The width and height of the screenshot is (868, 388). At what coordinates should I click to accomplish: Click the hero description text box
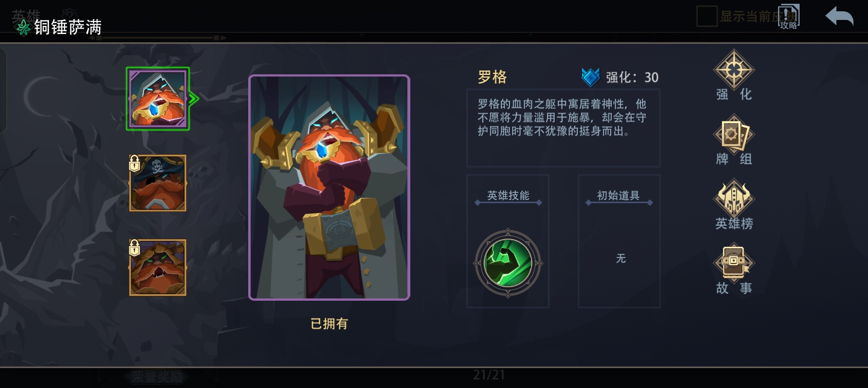[x=563, y=128]
